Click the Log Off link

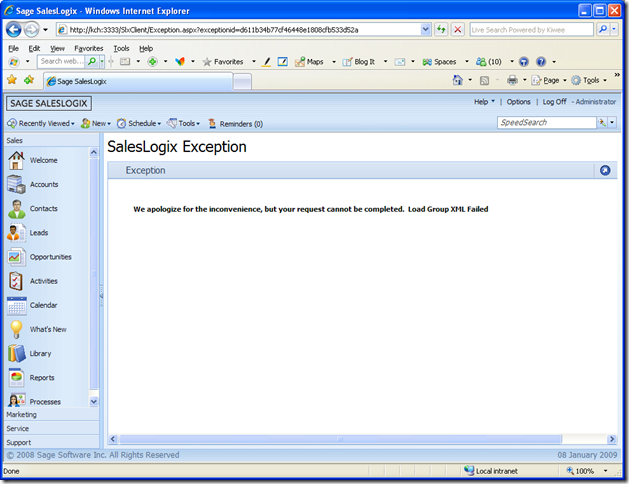(554, 102)
